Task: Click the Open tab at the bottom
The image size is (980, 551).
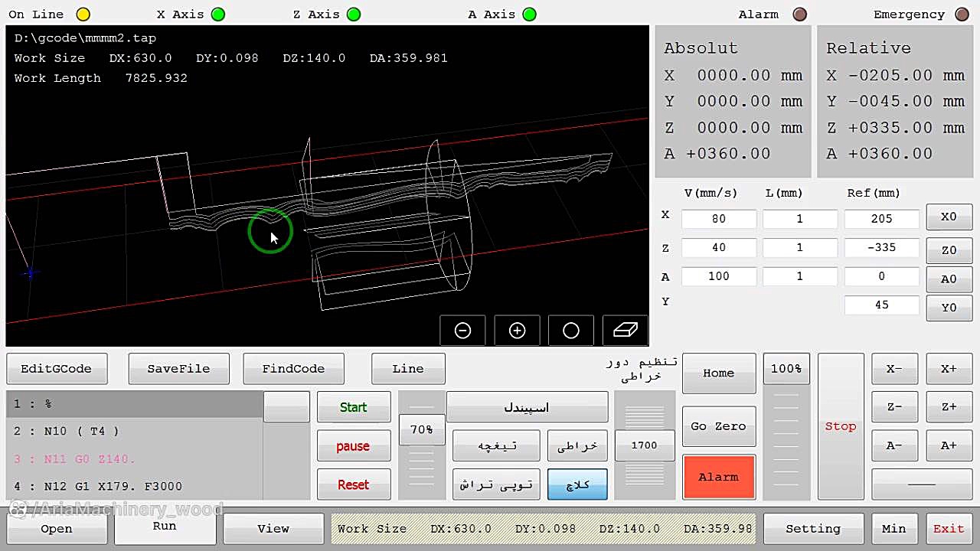Action: (57, 529)
